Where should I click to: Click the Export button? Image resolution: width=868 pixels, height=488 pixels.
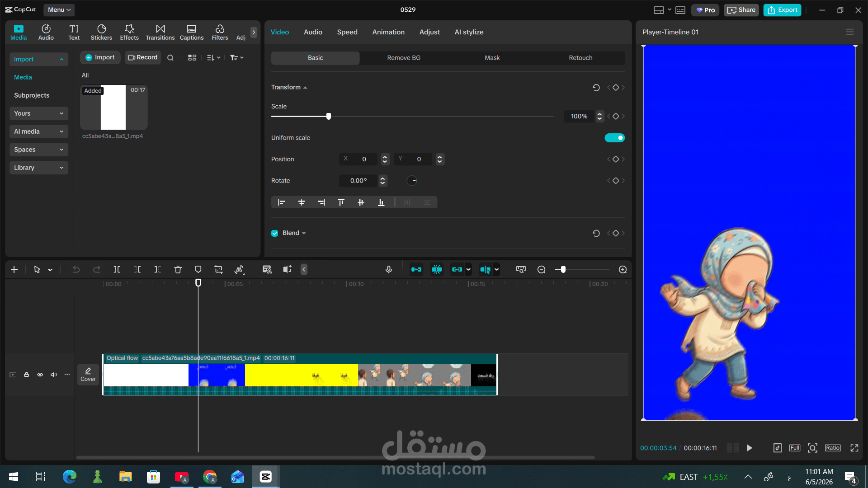pos(783,10)
